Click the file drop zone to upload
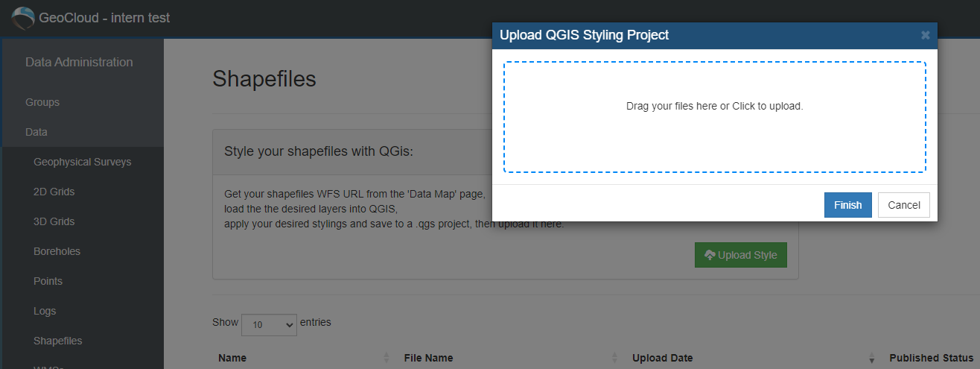 715,117
